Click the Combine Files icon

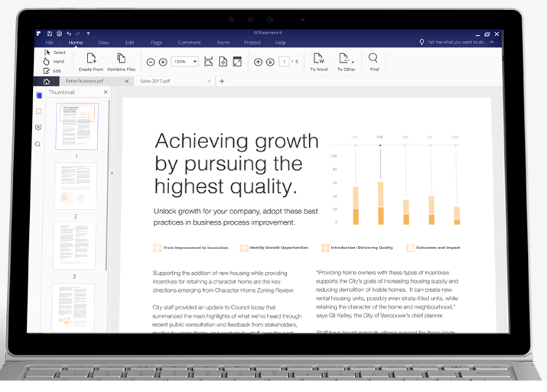pyautogui.click(x=121, y=59)
